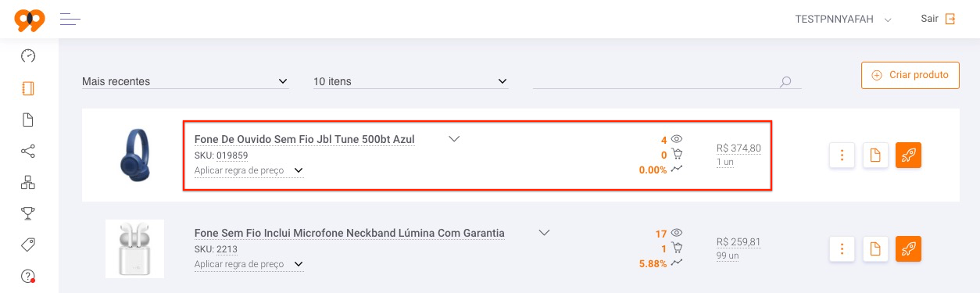Click the share nodes icon in sidebar
980x293 pixels.
pos(28,151)
